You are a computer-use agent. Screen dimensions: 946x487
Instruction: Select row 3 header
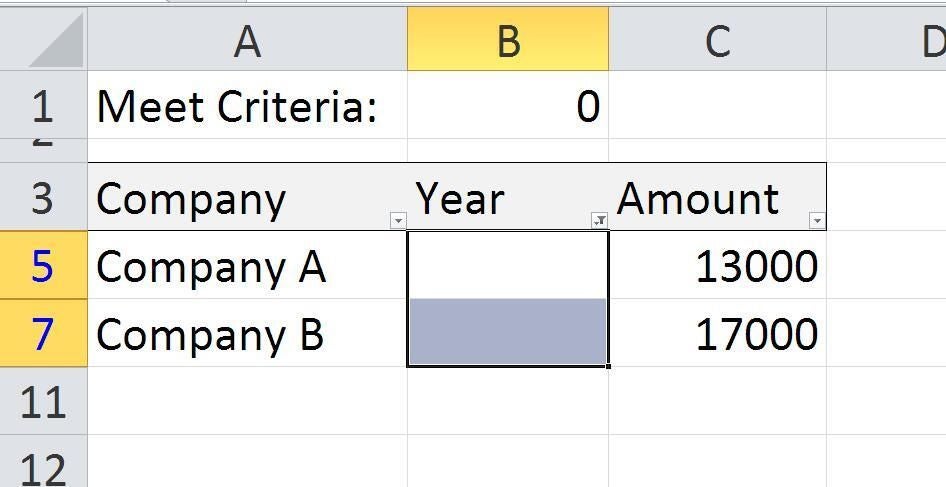tap(43, 198)
